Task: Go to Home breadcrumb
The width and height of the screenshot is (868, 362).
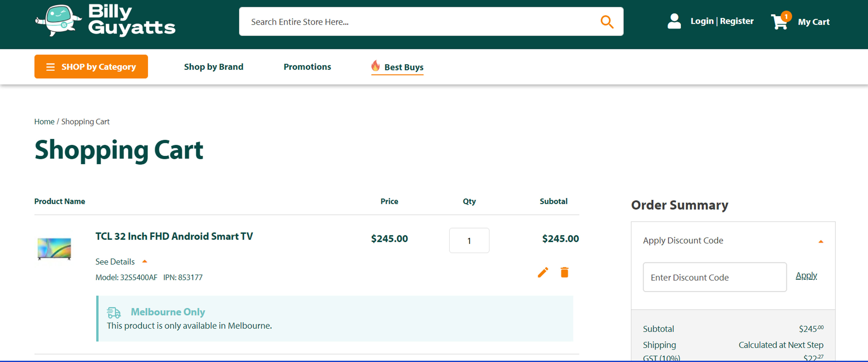Action: (x=44, y=121)
